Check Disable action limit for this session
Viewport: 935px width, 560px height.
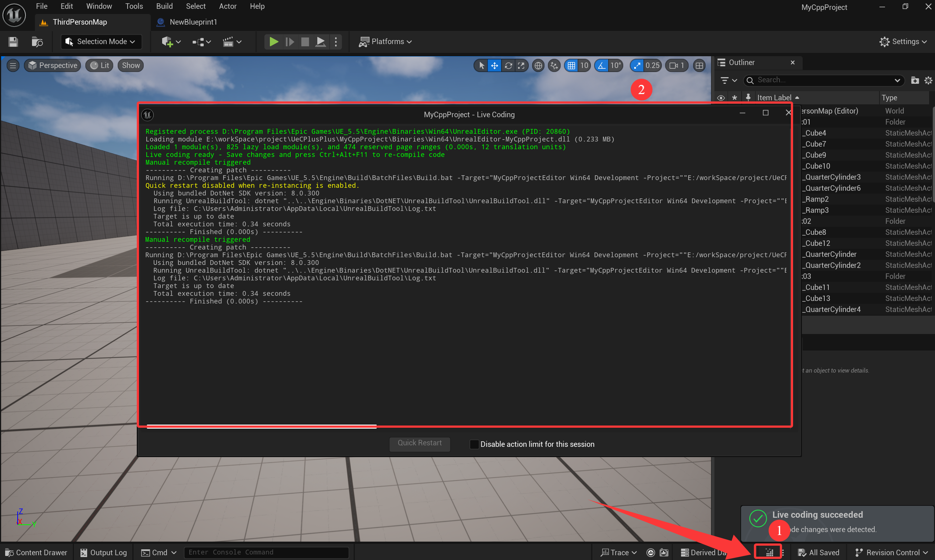(x=474, y=444)
